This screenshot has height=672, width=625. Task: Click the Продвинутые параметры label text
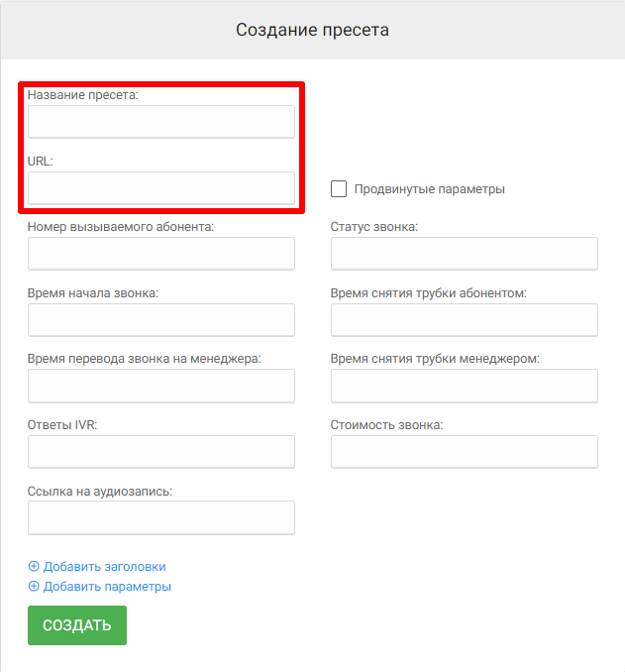coord(430,189)
